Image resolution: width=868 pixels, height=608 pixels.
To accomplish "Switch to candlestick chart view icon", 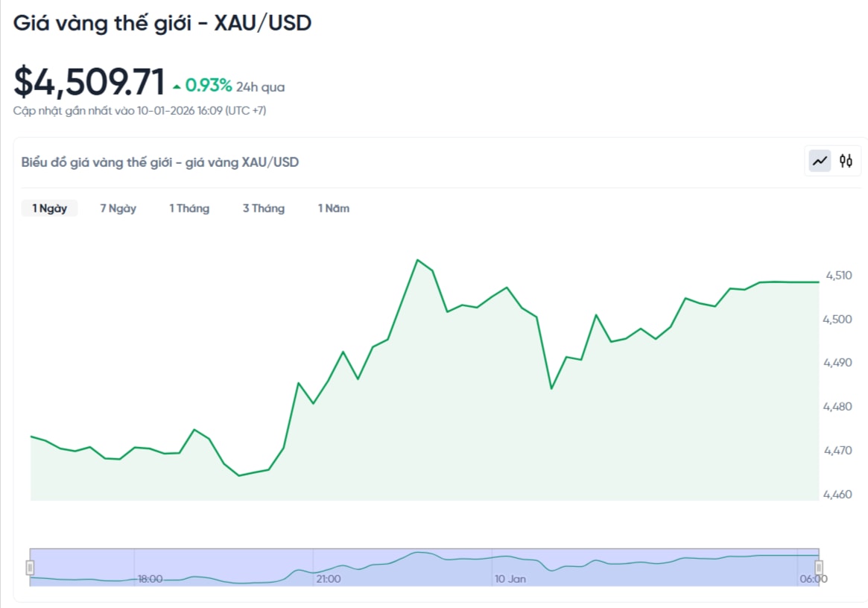I will pyautogui.click(x=846, y=161).
